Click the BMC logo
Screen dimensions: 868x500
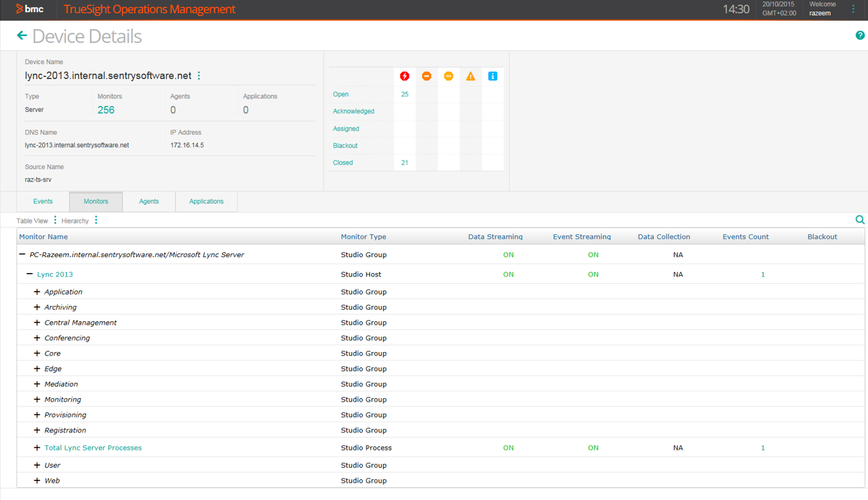(29, 9)
